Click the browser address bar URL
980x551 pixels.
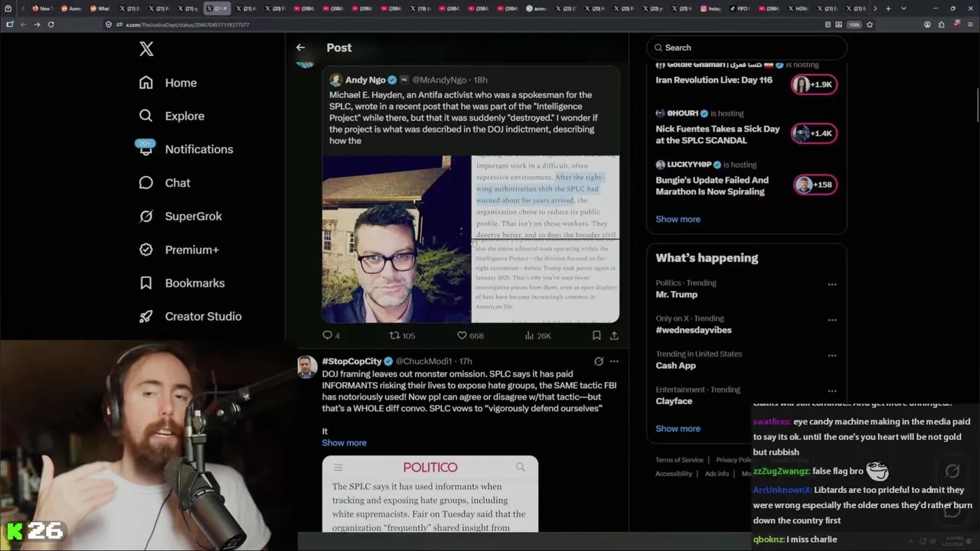coord(187,24)
